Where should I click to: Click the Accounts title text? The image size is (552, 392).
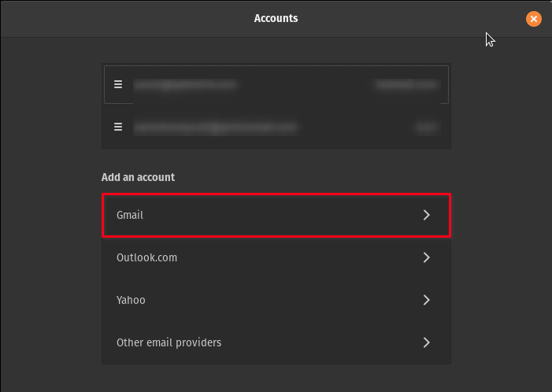pyautogui.click(x=276, y=18)
